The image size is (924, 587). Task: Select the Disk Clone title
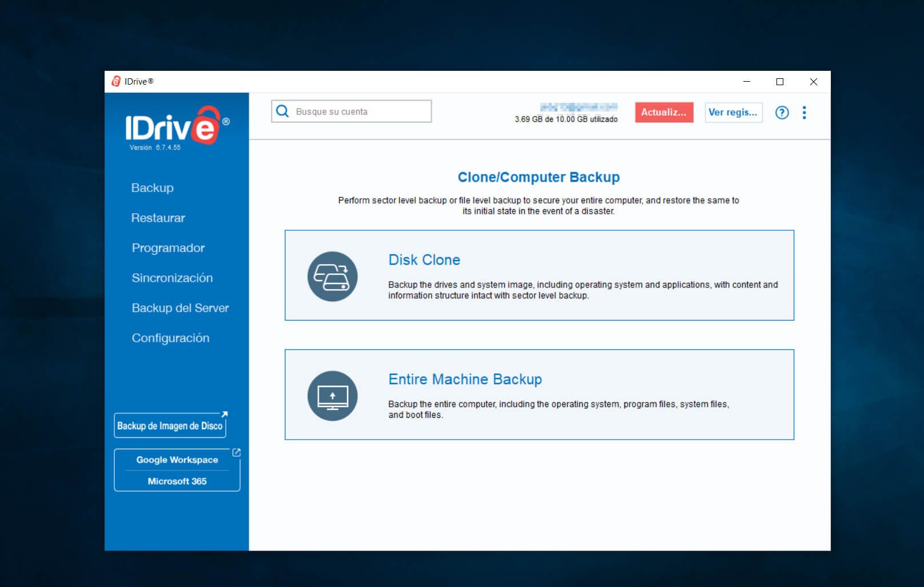pos(424,260)
